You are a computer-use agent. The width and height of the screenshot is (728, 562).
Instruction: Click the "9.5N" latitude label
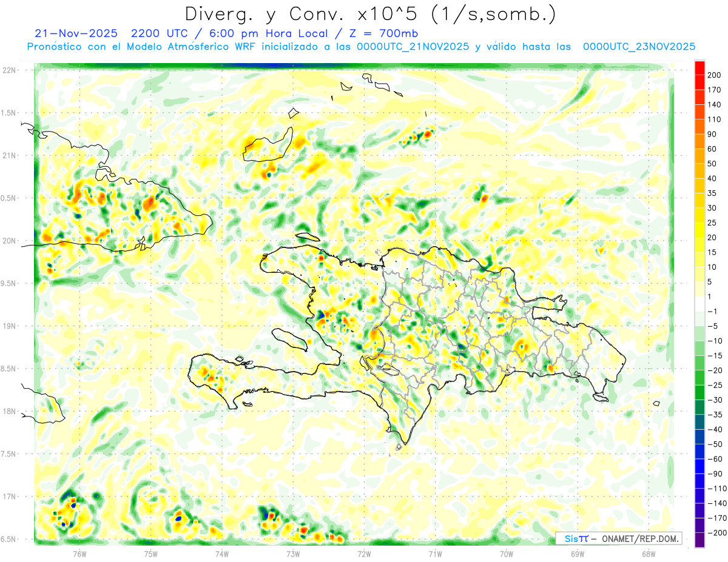coord(8,284)
